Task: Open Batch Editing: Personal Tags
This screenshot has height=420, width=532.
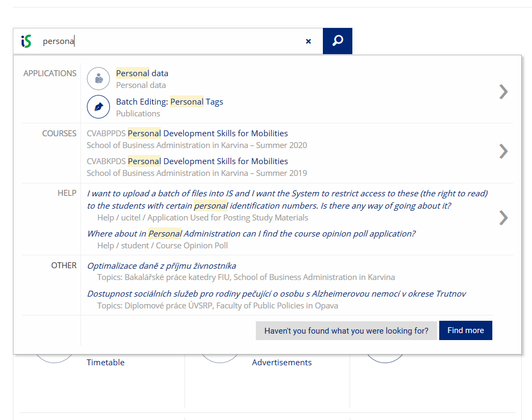Action: (169, 102)
